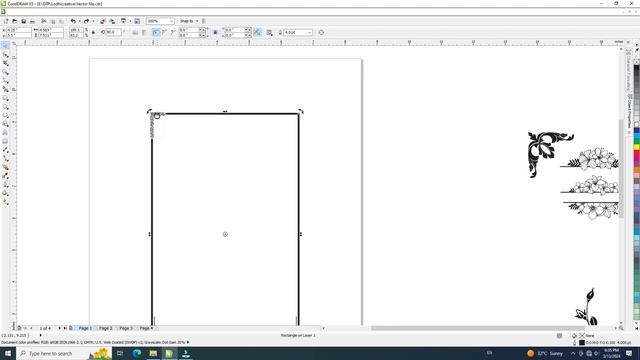Viewport: 640px width, 360px height.
Task: Expand the document color profiles arrow
Action: coord(188,342)
